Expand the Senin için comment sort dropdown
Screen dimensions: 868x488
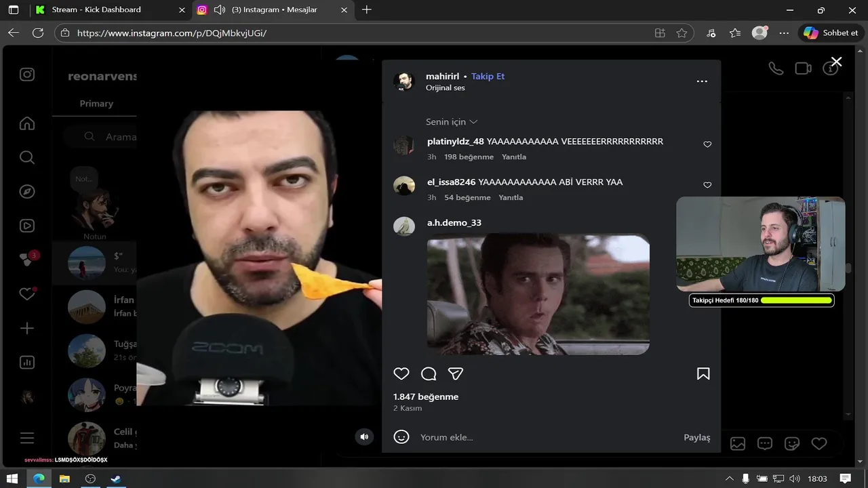point(452,122)
